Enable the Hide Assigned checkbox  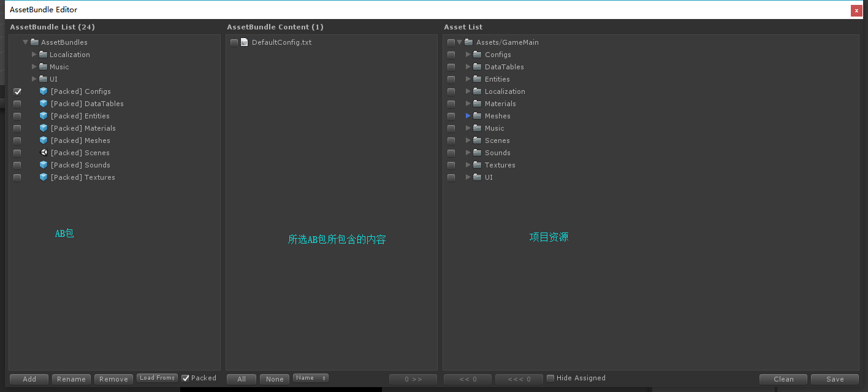click(550, 378)
